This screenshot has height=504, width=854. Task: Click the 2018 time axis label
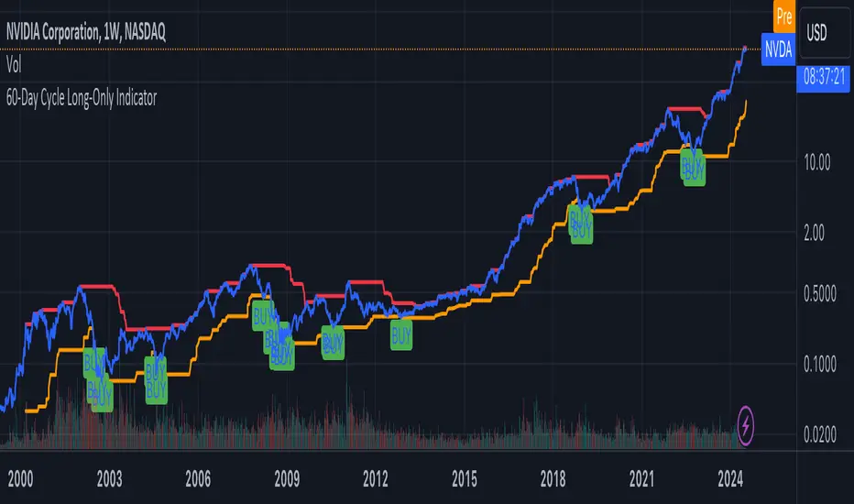click(553, 479)
